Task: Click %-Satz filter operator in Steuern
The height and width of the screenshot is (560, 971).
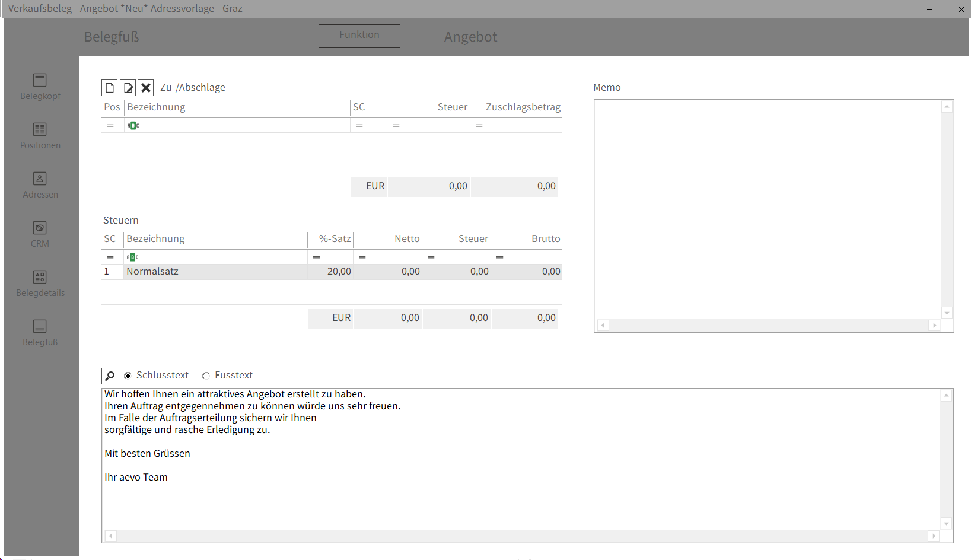Action: (317, 257)
